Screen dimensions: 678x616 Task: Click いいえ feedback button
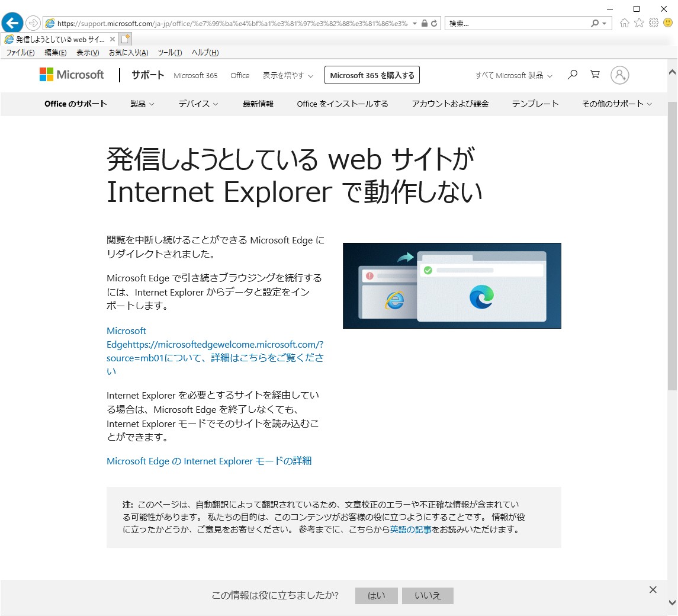(x=428, y=596)
